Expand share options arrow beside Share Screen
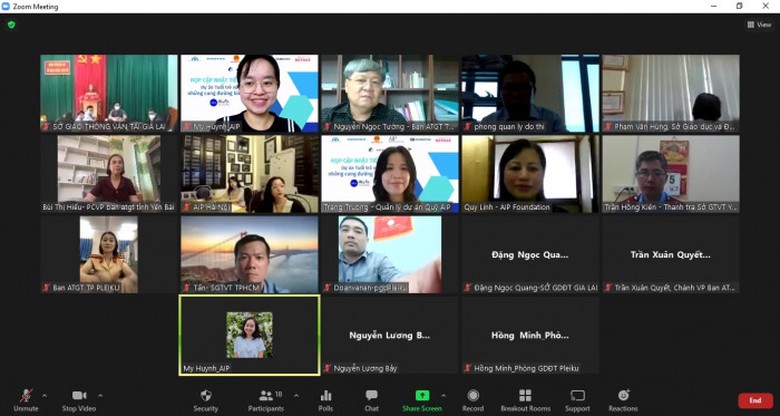This screenshot has width=780, height=416. [x=443, y=395]
